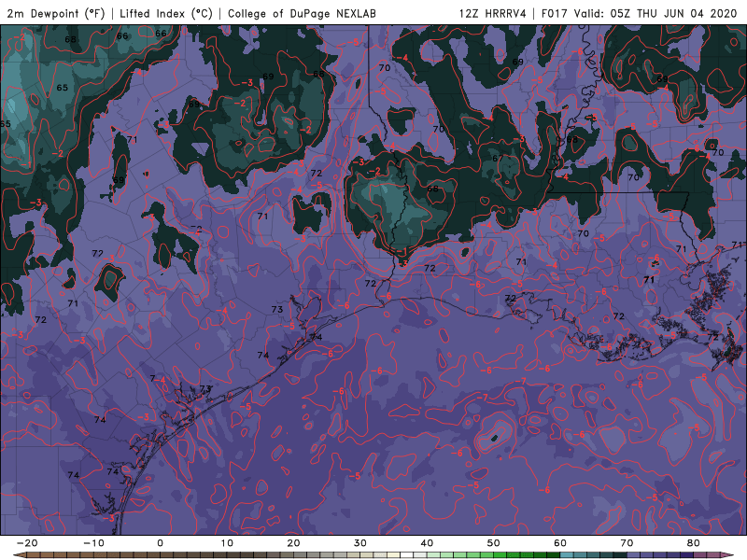Click the '-20' colorbar scale label

tap(27, 543)
